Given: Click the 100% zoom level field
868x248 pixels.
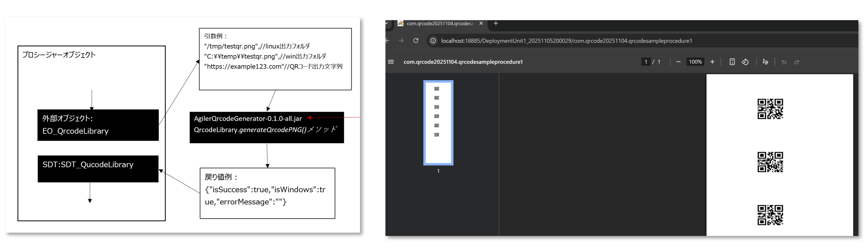Looking at the screenshot, I should coord(695,62).
